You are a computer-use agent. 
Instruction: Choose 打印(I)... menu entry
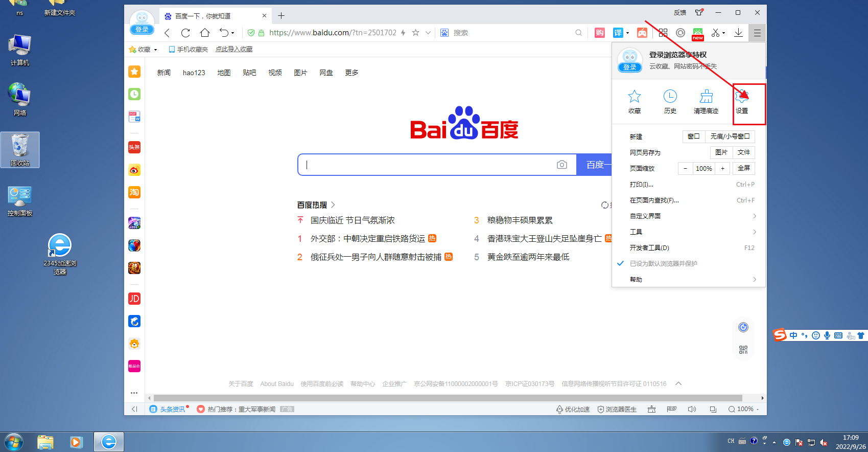point(689,185)
